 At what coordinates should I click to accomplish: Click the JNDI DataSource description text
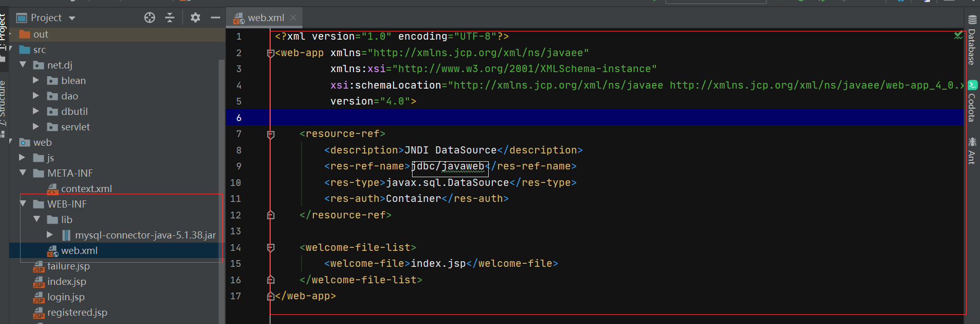[451, 150]
